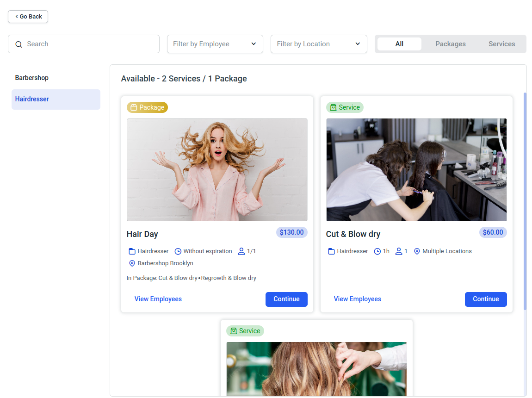Expand the Filter by Location dropdown

point(319,44)
